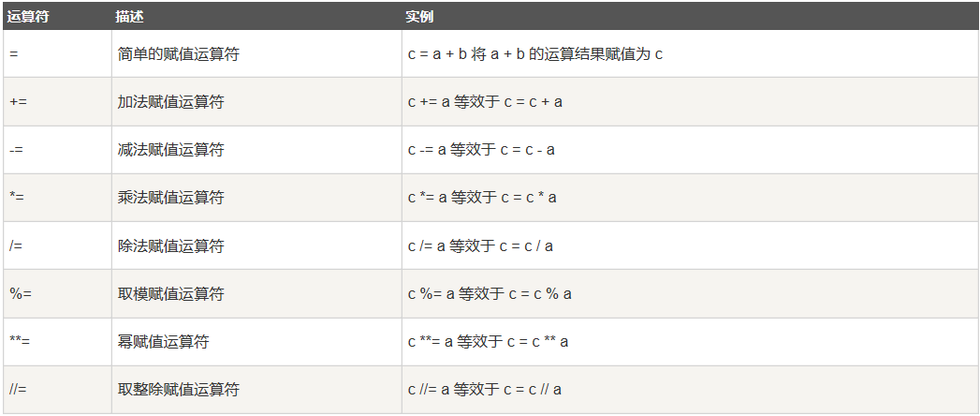
Task: Select the 幂赋值运算符 description text
Action: (163, 342)
